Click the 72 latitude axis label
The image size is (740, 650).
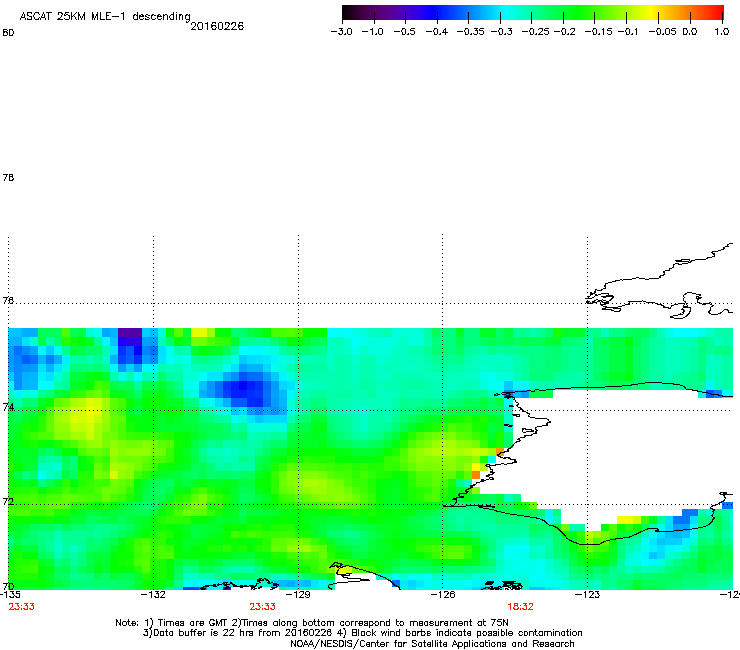(8, 501)
